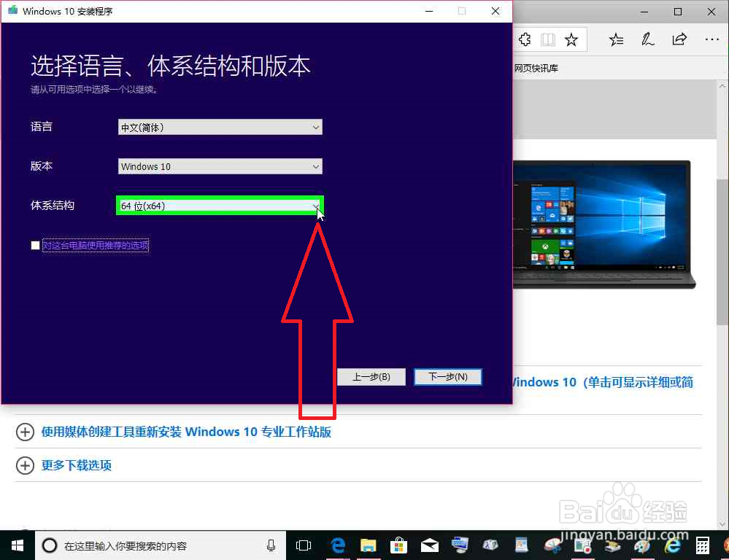Click the taskbar search input field

(x=146, y=545)
